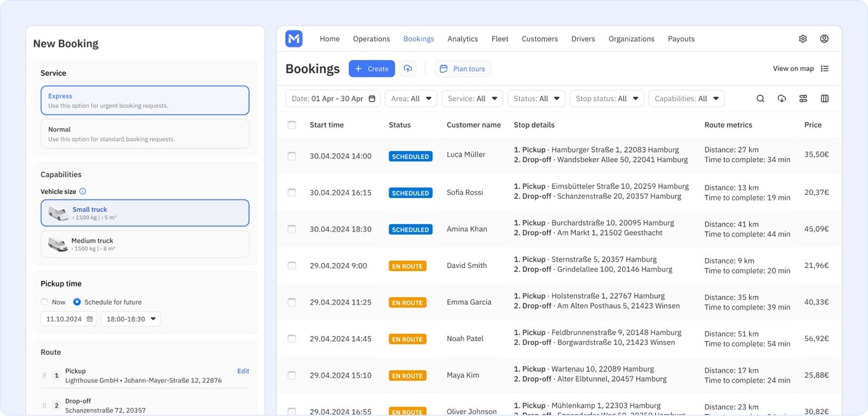Click EN ROUTE badge in David Smith row

pos(407,266)
